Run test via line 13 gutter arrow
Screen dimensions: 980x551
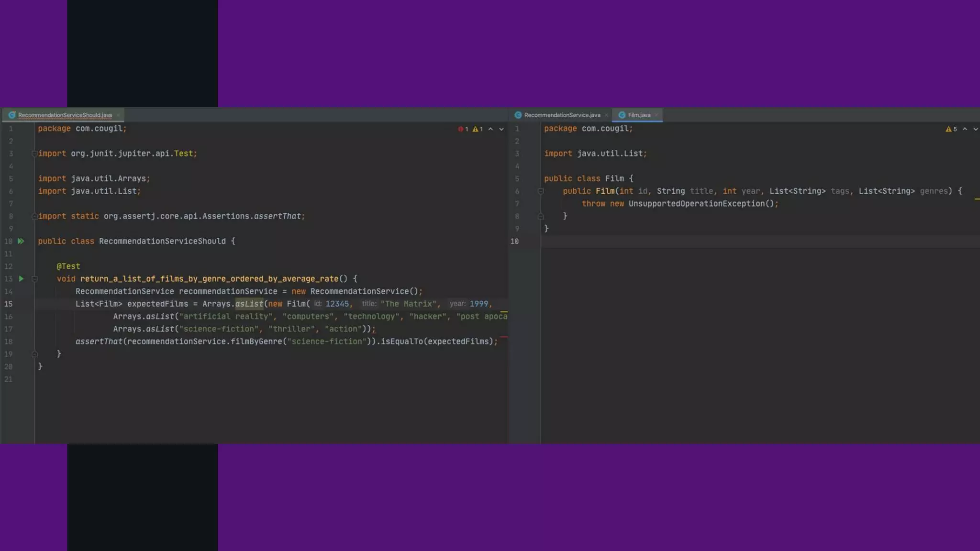click(x=21, y=278)
